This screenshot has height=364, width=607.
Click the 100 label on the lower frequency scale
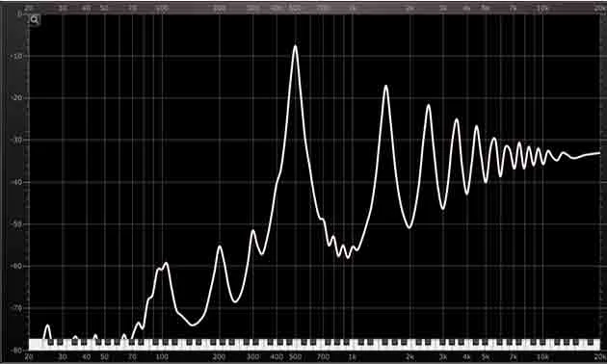point(162,356)
